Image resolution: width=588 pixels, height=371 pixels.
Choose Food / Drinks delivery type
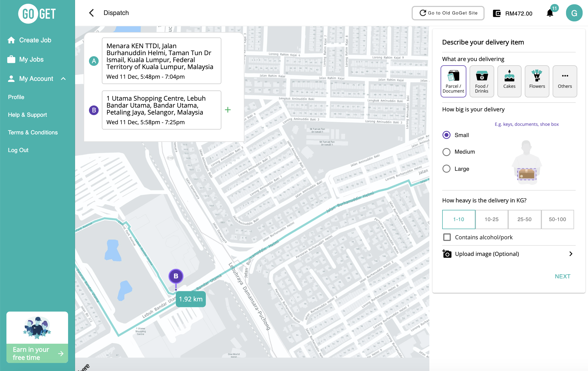481,81
